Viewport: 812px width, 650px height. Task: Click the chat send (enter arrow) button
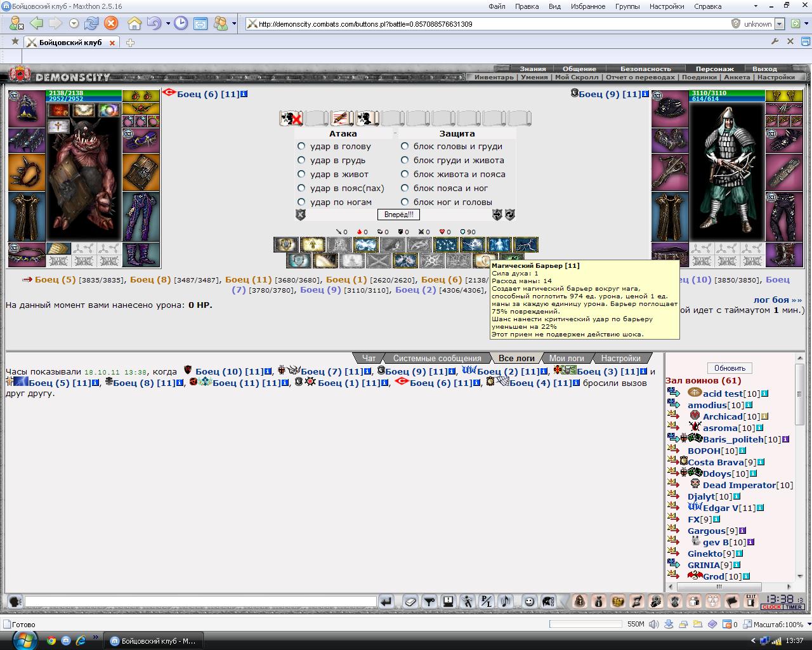(x=386, y=601)
